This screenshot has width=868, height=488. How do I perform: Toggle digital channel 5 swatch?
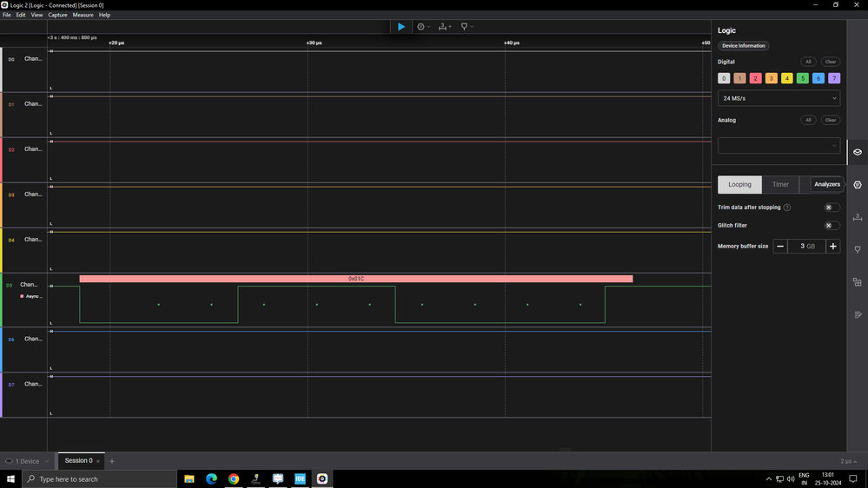[803, 78]
